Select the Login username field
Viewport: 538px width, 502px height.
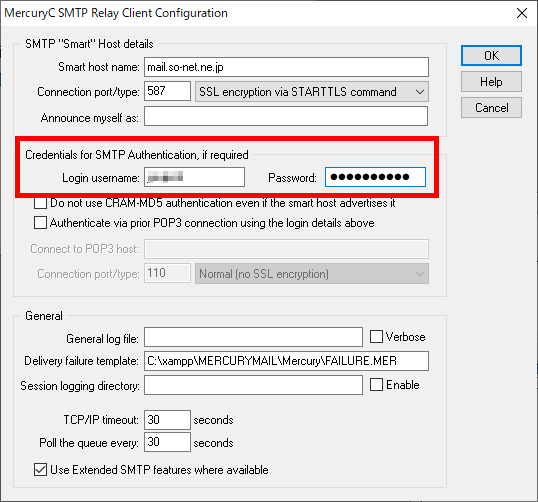[194, 177]
